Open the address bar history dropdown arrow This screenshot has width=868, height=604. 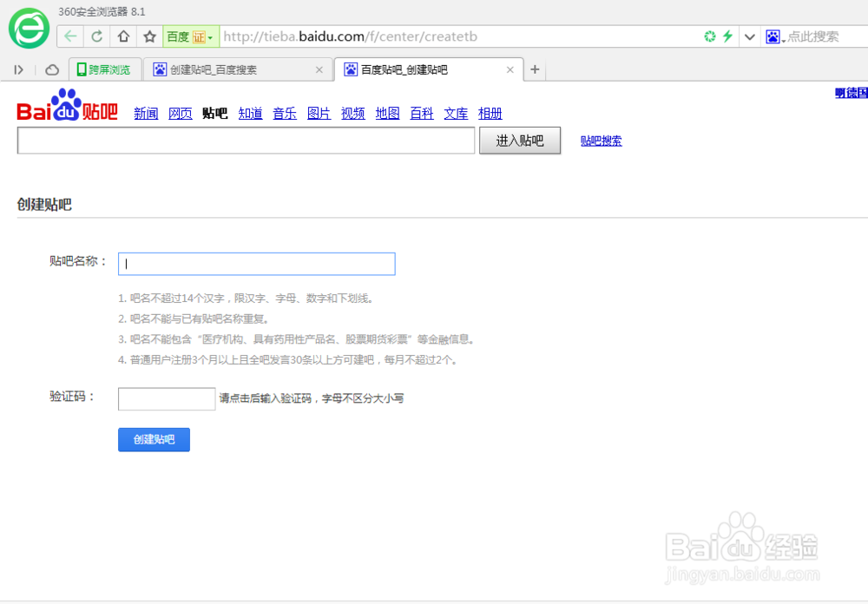click(x=750, y=36)
